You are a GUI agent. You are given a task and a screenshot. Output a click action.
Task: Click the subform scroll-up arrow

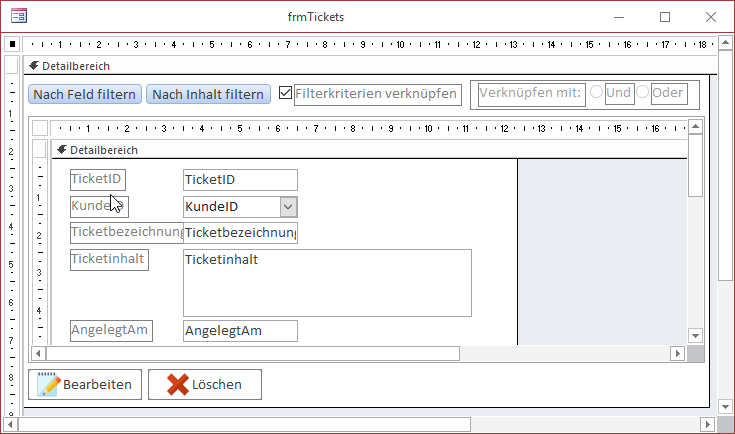click(x=696, y=127)
